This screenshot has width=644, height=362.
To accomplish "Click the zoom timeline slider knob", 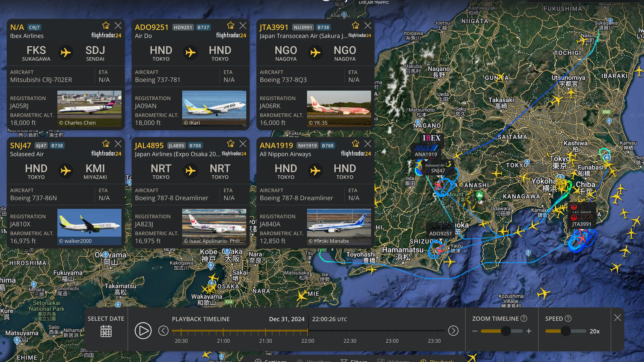I will (506, 331).
